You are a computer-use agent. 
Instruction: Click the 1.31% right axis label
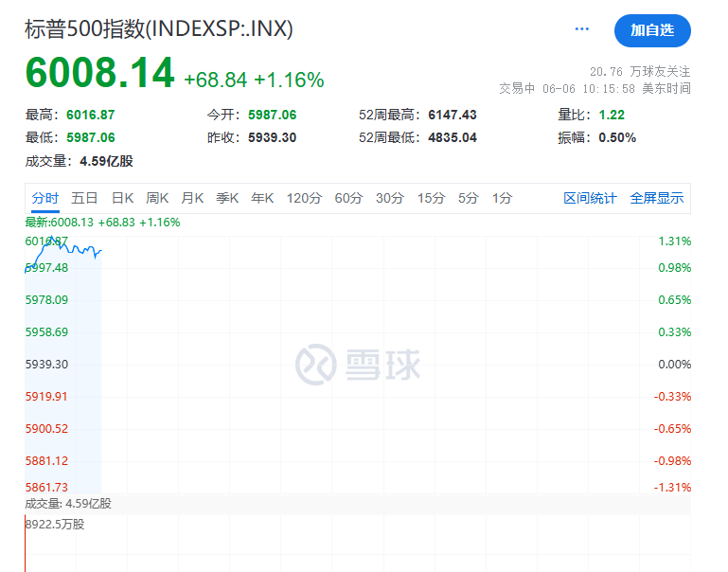(x=675, y=241)
